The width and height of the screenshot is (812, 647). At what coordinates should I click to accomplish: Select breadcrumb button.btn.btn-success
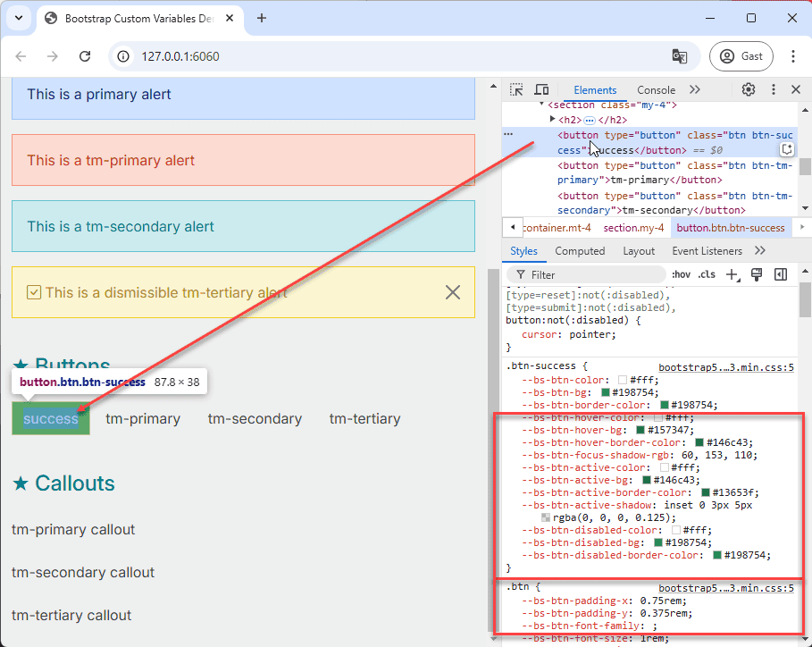[x=730, y=228]
